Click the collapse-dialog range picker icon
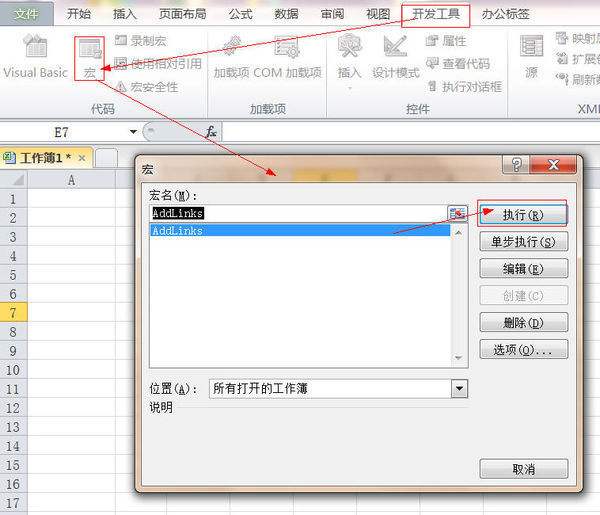 (457, 213)
